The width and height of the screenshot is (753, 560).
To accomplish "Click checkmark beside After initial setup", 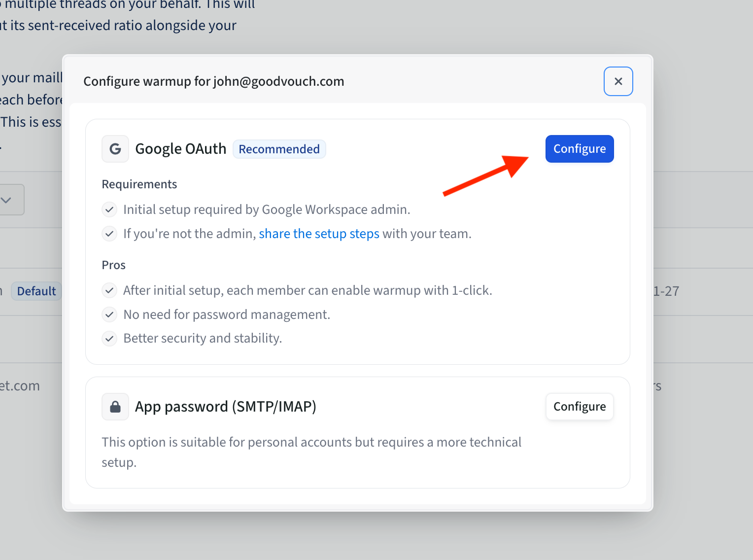I will click(109, 290).
